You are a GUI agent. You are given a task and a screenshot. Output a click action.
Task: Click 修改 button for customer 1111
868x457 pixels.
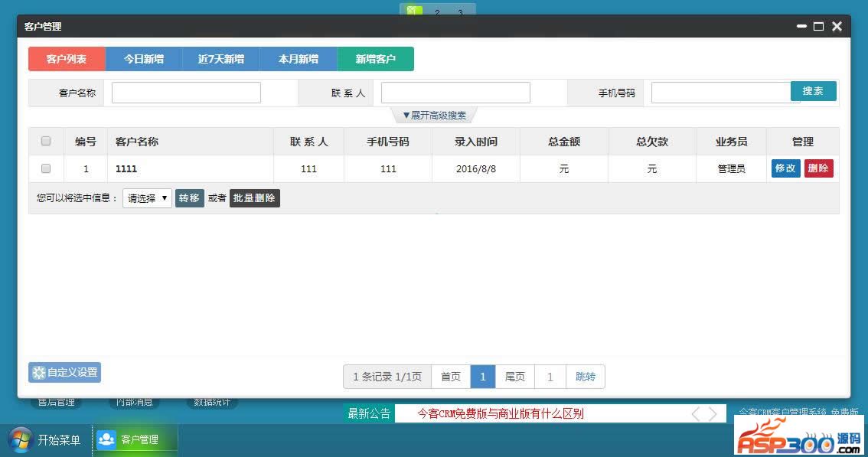point(785,168)
